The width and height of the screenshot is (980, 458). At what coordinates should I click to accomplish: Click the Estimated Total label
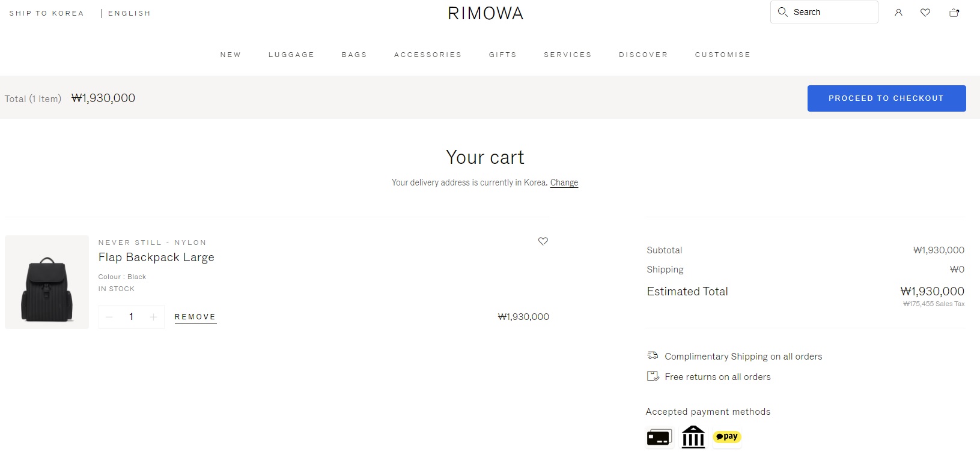687,292
